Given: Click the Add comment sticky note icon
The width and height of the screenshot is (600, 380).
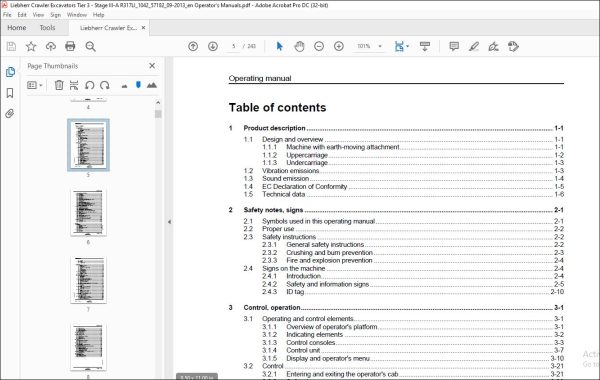Looking at the screenshot, I should tap(454, 46).
